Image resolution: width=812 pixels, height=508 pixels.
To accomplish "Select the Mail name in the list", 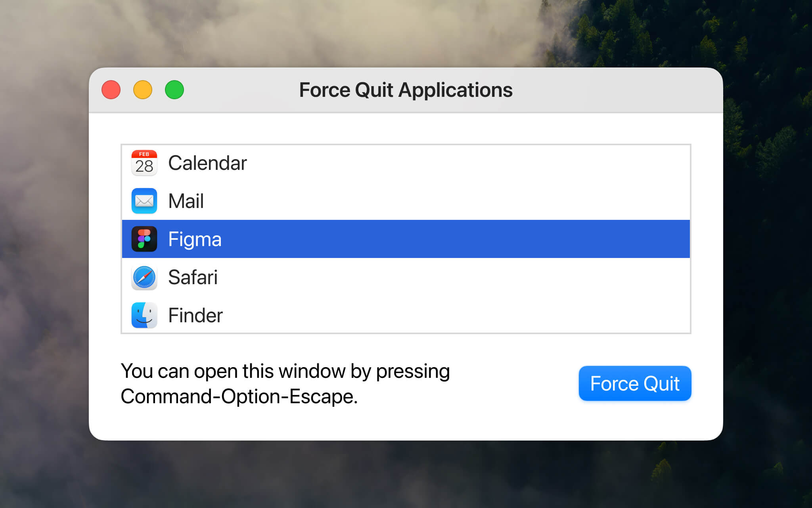I will point(186,201).
